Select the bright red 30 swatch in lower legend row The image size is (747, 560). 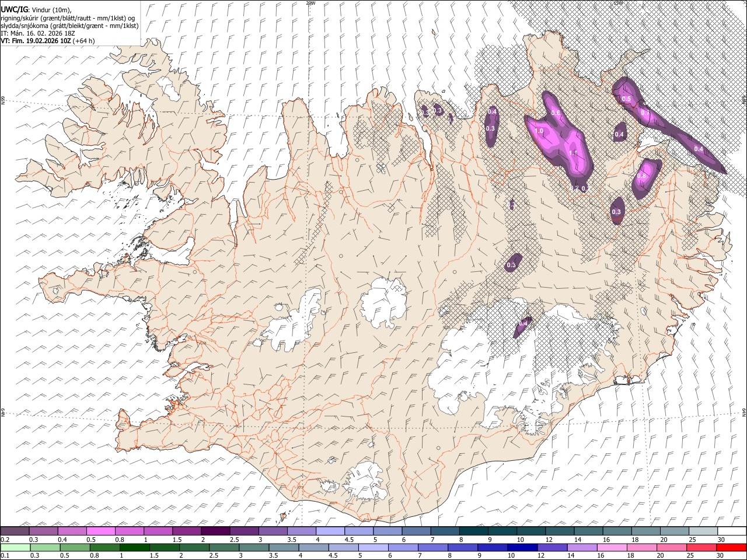tap(731, 547)
